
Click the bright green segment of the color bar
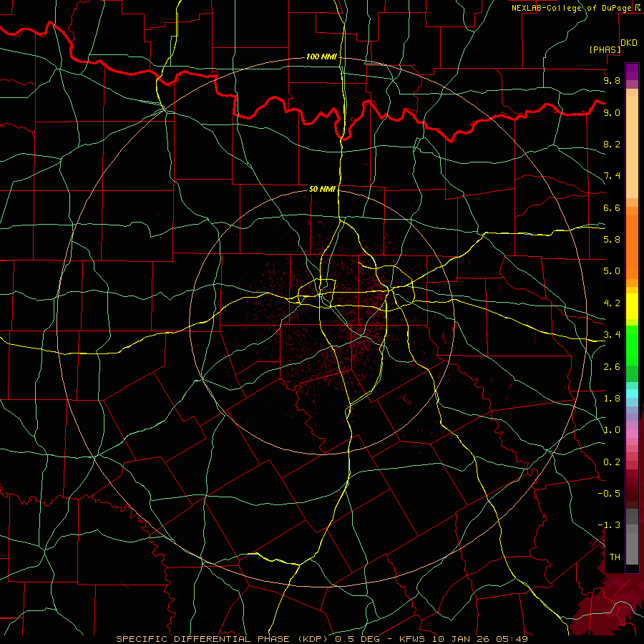pos(632,346)
